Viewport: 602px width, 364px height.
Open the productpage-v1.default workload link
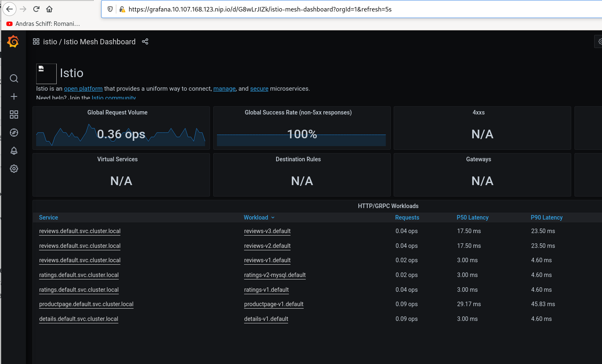tap(274, 304)
